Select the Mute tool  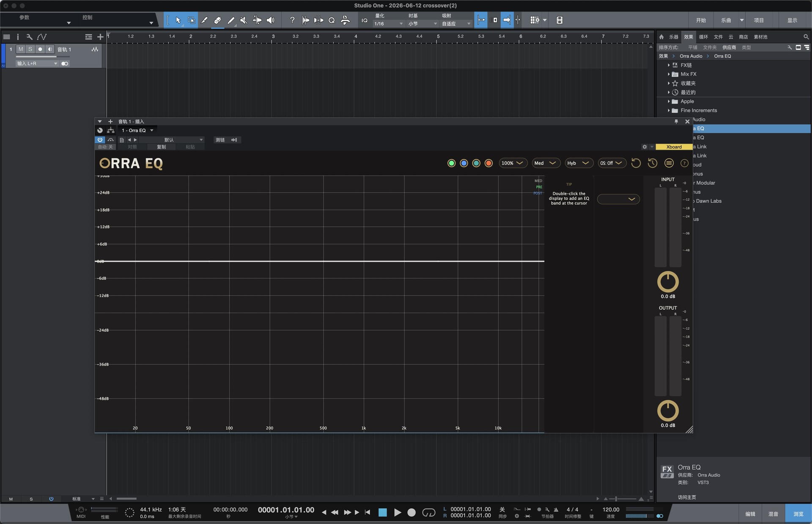tap(244, 20)
